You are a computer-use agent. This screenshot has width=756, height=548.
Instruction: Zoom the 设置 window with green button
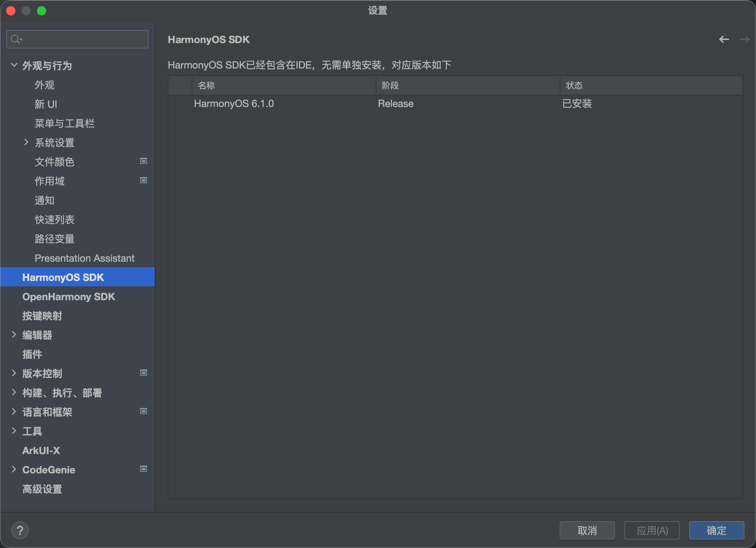click(42, 11)
